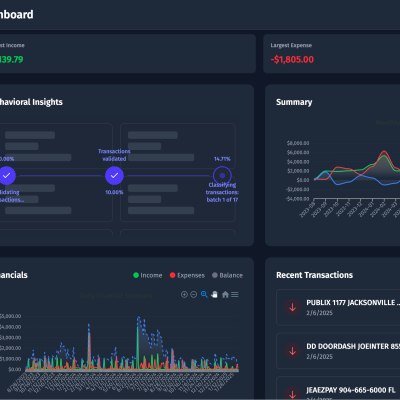Reset chart zoom with home icon

(225, 294)
